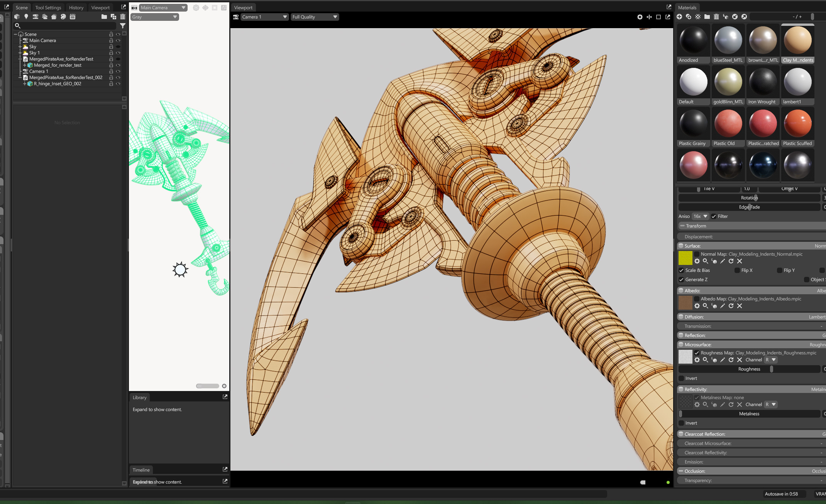Image resolution: width=826 pixels, height=504 pixels.
Task: Open viewport settings gear icon
Action: coord(640,17)
